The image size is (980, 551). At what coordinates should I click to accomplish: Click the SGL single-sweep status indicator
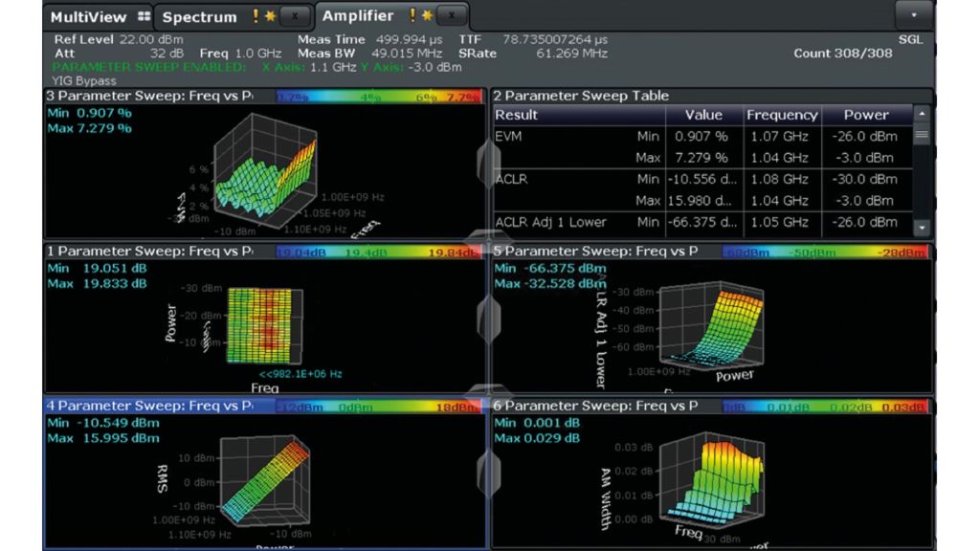(910, 39)
